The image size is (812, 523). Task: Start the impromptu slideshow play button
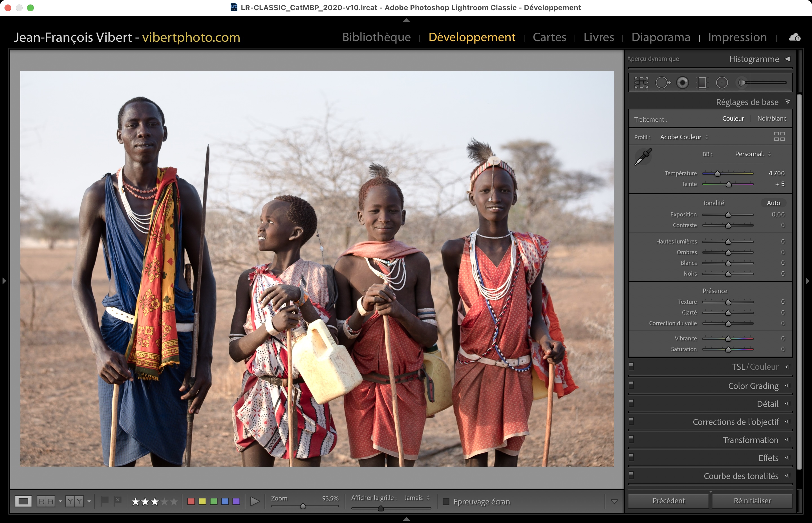tap(255, 501)
